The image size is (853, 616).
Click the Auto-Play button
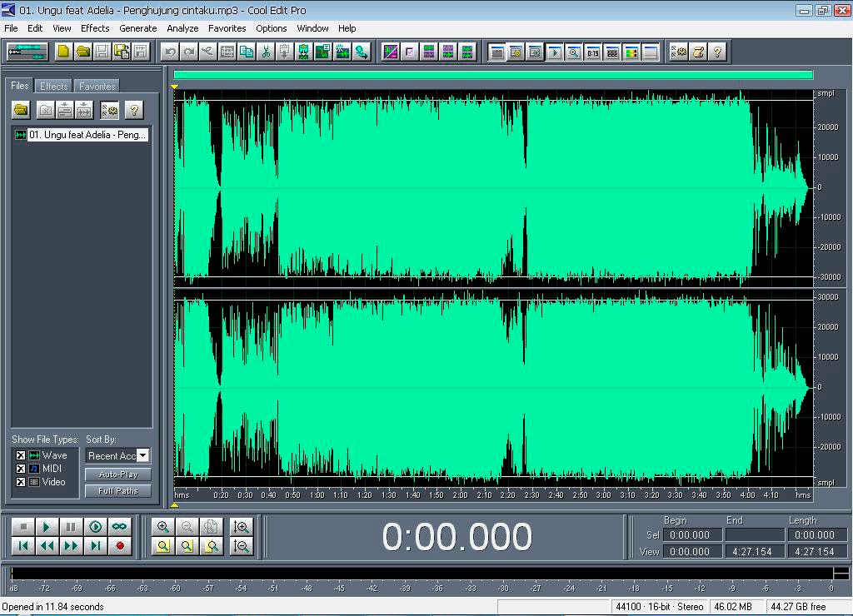pyautogui.click(x=118, y=474)
